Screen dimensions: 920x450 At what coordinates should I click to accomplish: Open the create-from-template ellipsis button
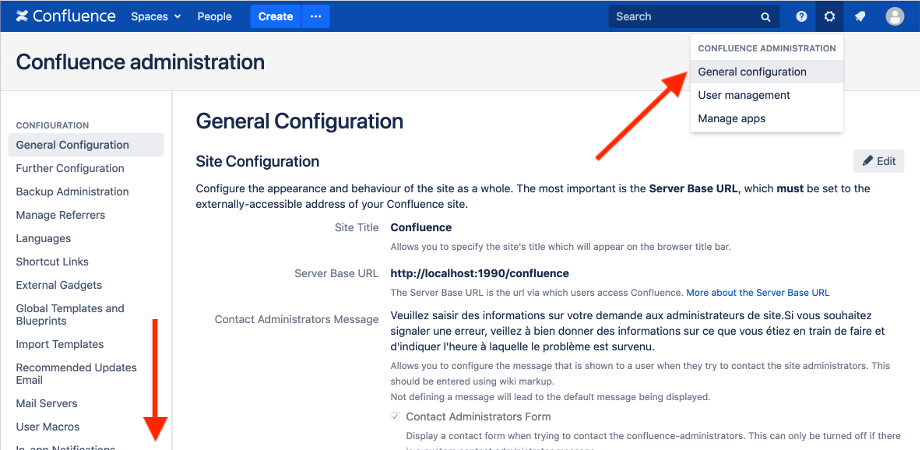pyautogui.click(x=316, y=16)
